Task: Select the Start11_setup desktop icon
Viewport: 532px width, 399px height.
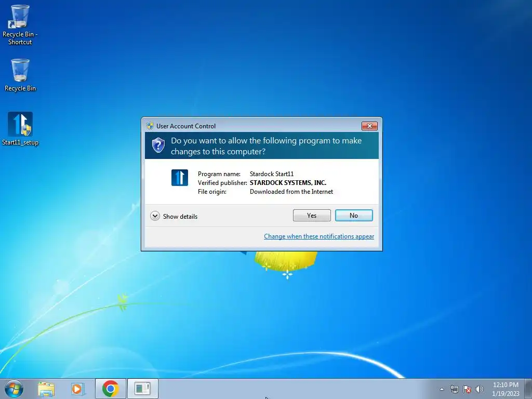Action: point(20,129)
